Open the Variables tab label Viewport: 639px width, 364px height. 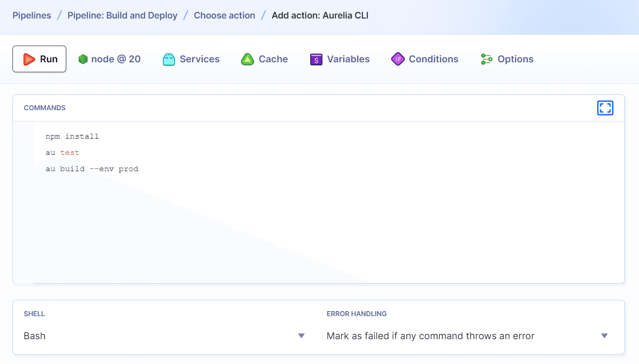point(348,59)
